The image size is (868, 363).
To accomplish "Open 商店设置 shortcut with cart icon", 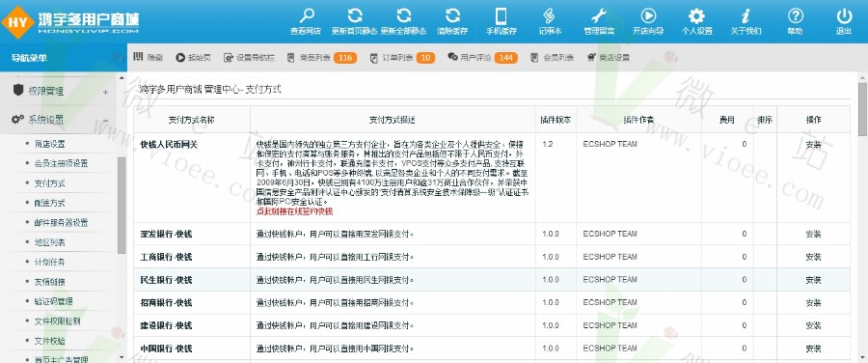I will point(609,57).
